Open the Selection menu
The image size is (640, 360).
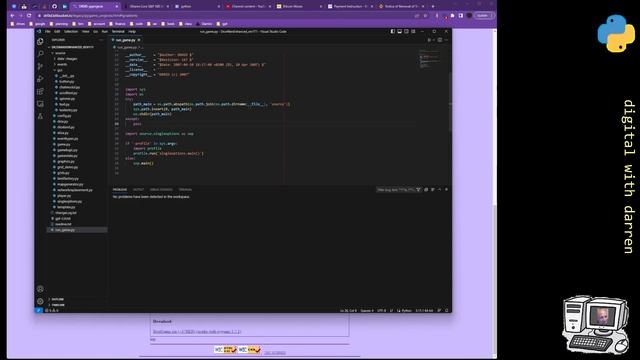71,31
